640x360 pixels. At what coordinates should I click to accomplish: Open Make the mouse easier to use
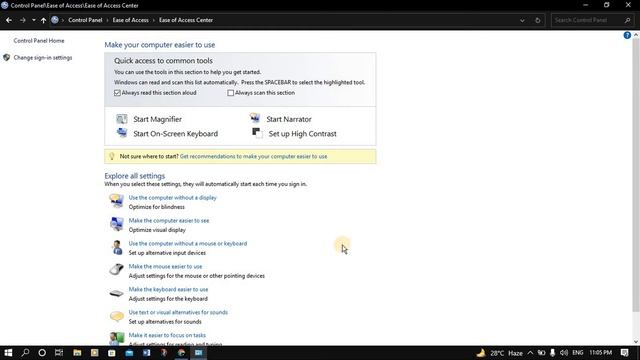point(165,266)
